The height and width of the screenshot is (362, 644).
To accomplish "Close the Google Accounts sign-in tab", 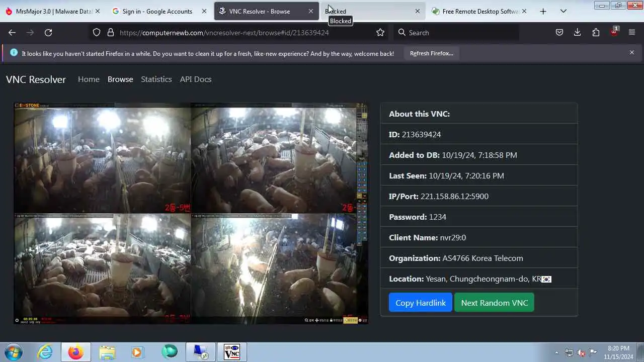I will (204, 11).
